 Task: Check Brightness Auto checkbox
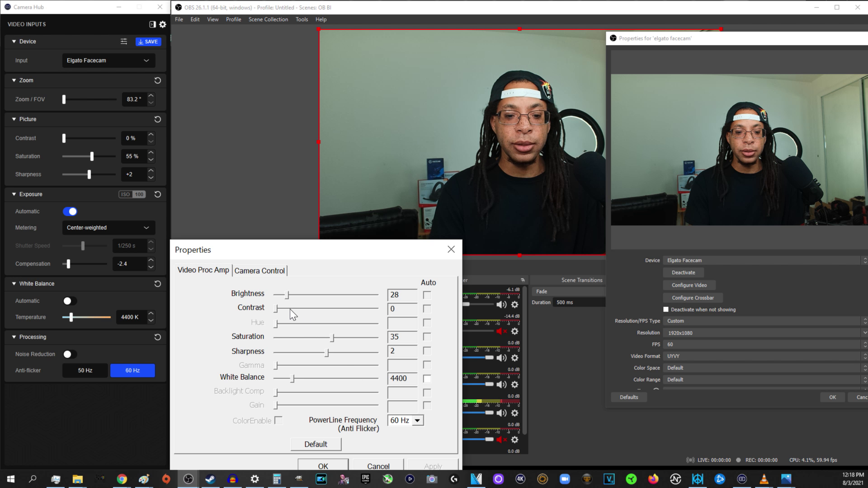(x=427, y=295)
